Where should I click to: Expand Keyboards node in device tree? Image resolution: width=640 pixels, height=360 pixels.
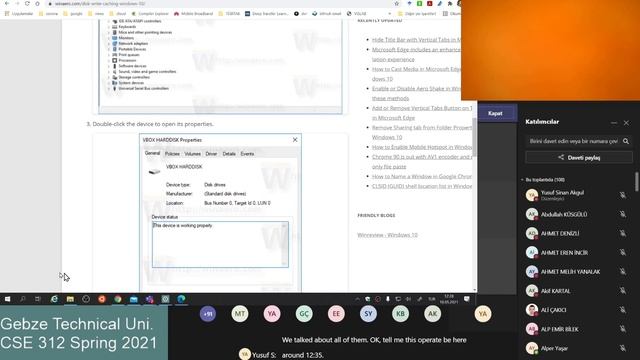(109, 27)
